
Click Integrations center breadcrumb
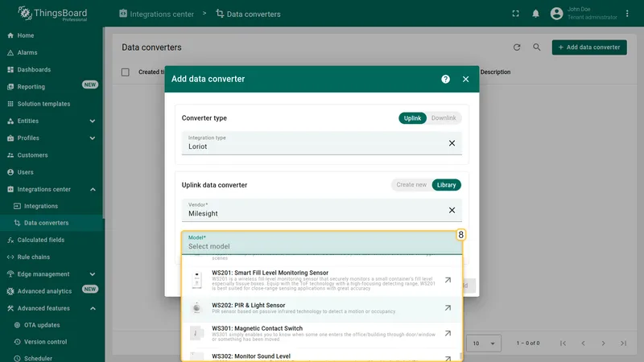(x=156, y=14)
